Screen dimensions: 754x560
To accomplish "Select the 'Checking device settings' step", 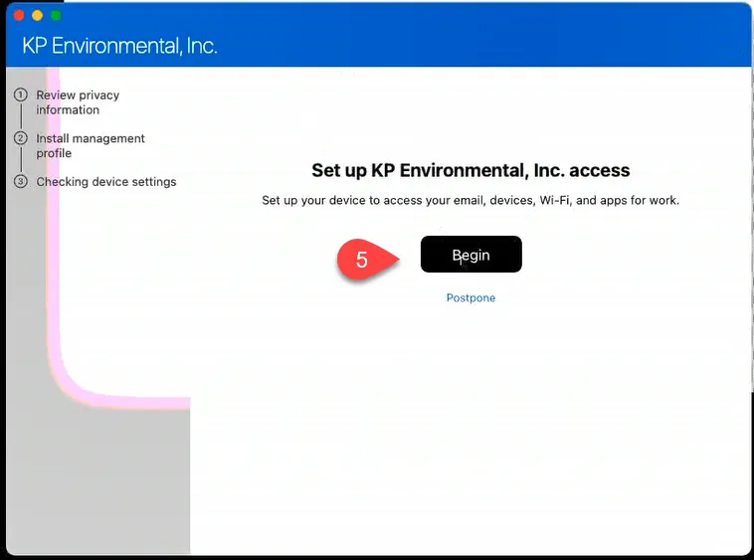I will (106, 182).
